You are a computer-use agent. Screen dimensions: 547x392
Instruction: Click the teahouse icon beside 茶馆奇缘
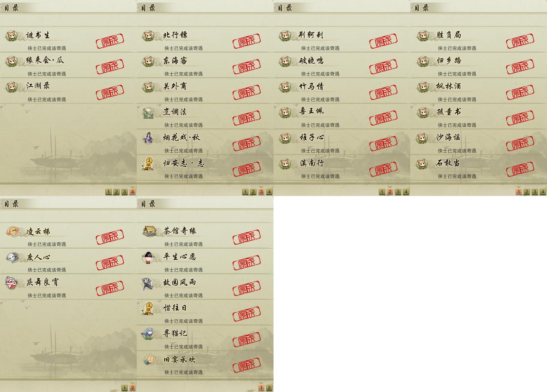tap(150, 231)
